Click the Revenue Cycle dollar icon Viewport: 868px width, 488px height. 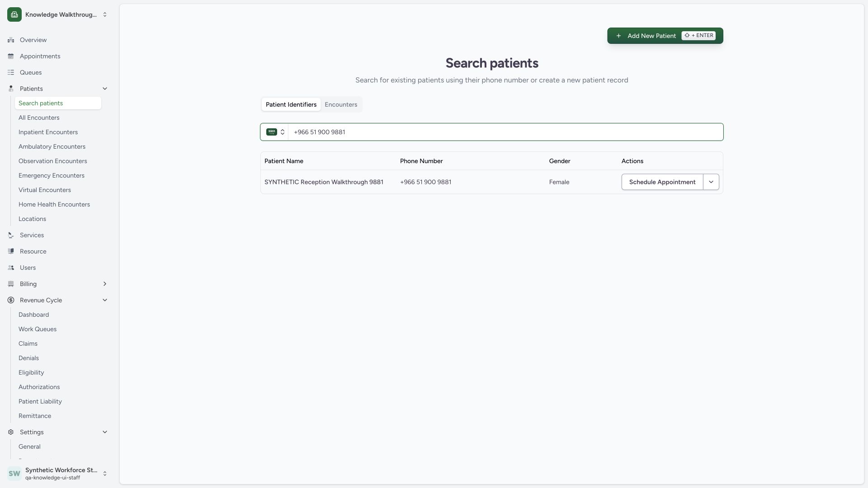point(11,300)
